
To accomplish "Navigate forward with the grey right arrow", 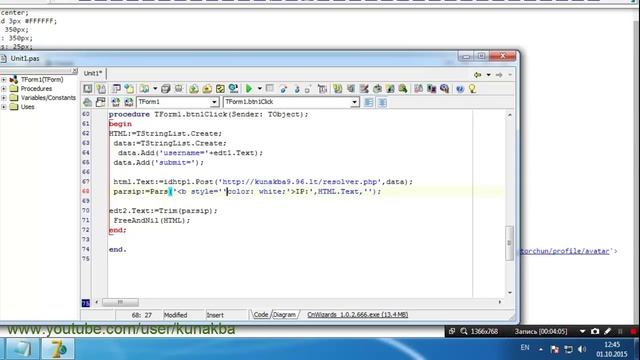I will [499, 75].
